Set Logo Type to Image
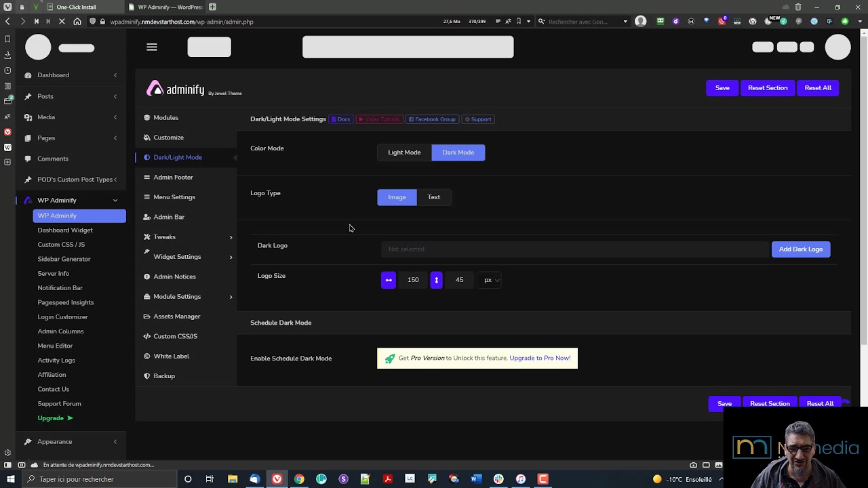The image size is (868, 488). [397, 197]
